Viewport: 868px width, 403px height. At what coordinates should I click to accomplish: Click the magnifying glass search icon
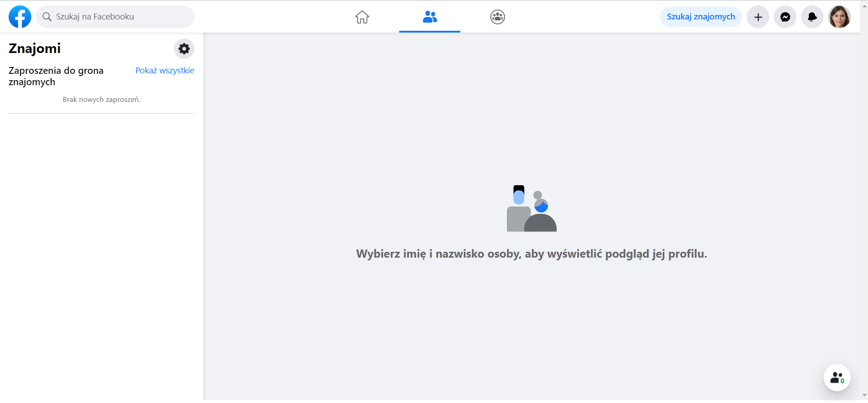[x=47, y=17]
